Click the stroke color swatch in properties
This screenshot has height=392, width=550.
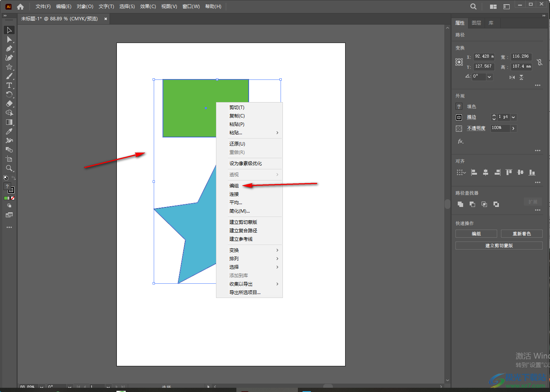click(x=459, y=117)
